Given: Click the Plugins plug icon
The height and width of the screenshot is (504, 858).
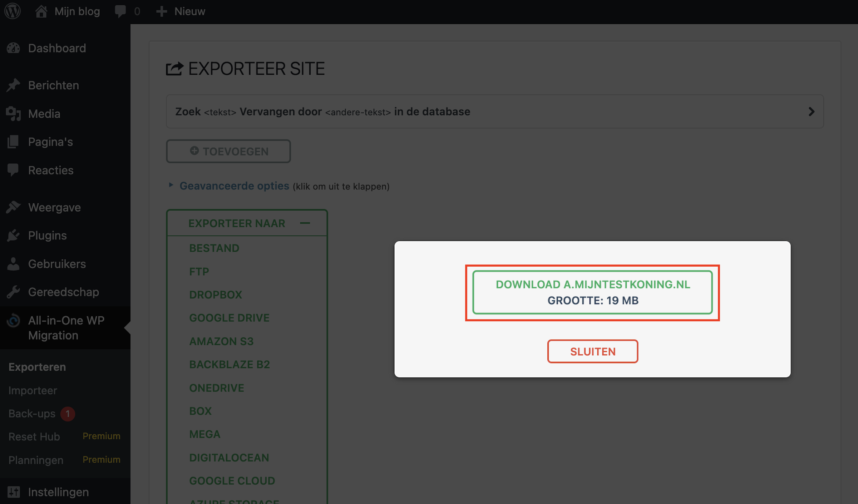Looking at the screenshot, I should tap(14, 235).
